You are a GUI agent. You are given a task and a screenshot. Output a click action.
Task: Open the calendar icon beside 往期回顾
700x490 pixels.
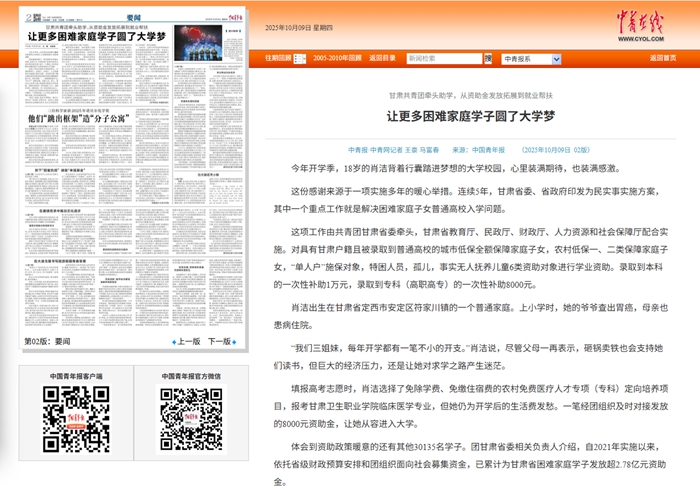pos(299,59)
